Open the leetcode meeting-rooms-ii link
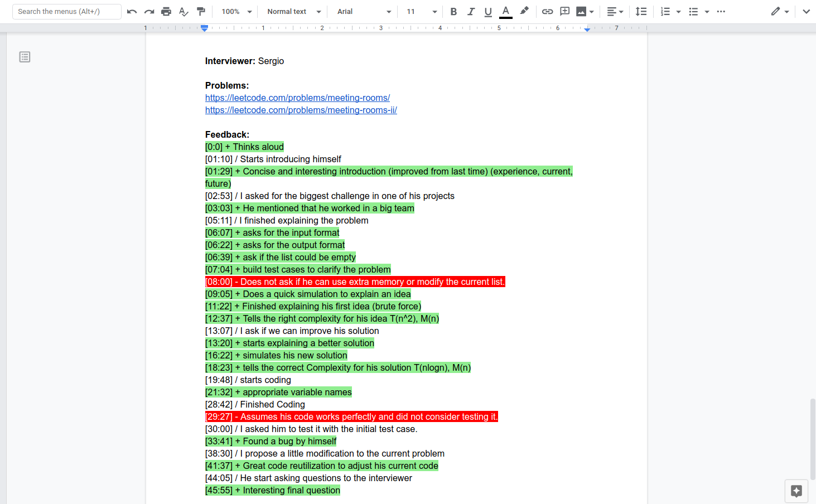816x504 pixels. 301,110
